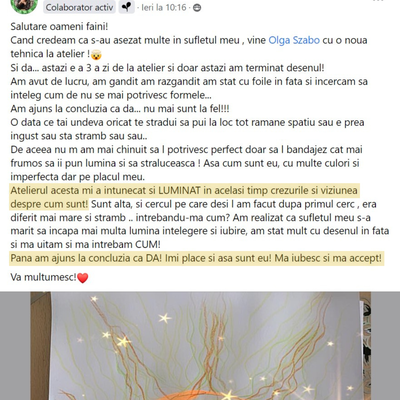This screenshot has height=400, width=400.
Task: Click the sprout rising contributor badge icon
Action: pyautogui.click(x=126, y=7)
